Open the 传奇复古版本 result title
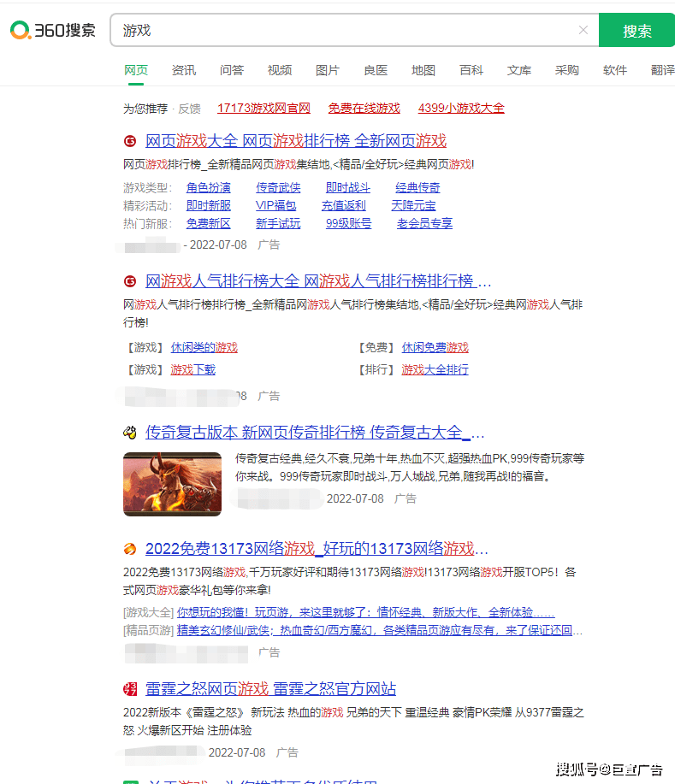This screenshot has width=675, height=784. tap(315, 433)
